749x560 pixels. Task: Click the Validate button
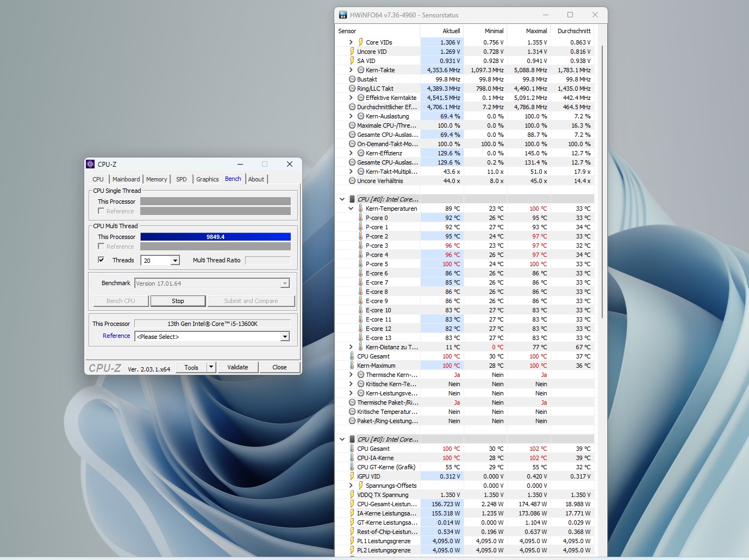(x=238, y=367)
